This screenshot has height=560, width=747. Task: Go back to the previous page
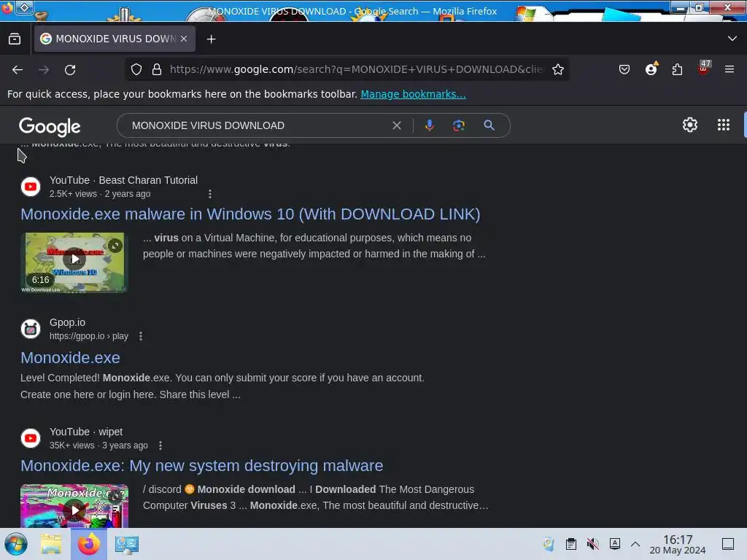click(x=18, y=69)
